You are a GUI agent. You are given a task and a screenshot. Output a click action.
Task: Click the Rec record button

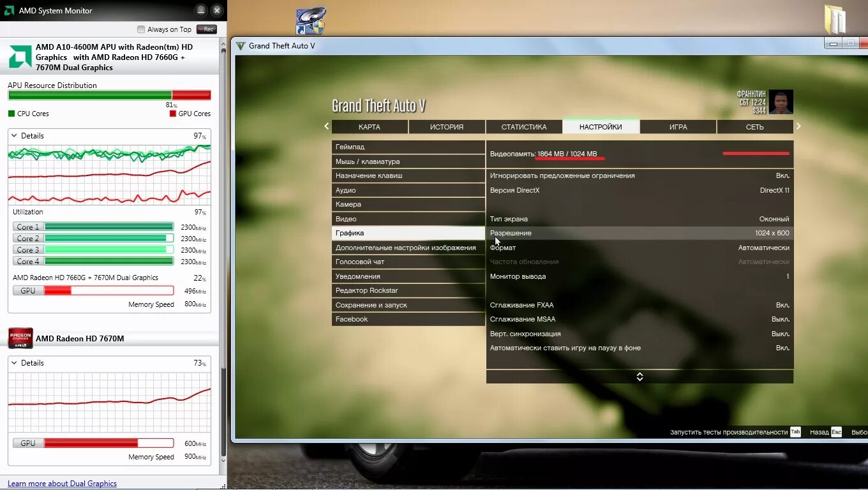click(207, 29)
